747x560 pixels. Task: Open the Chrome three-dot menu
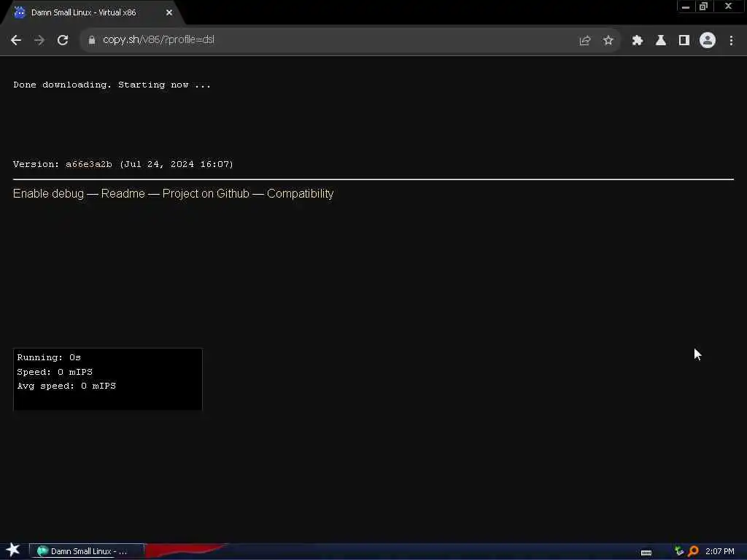coord(731,41)
